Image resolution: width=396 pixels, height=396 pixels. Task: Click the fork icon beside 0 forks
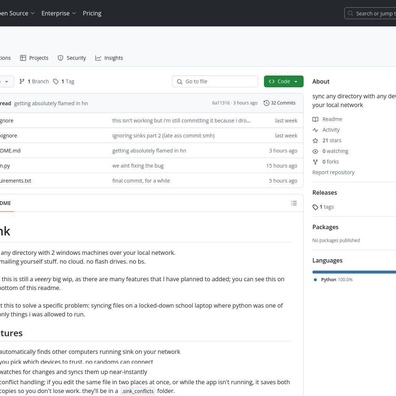tap(315, 162)
